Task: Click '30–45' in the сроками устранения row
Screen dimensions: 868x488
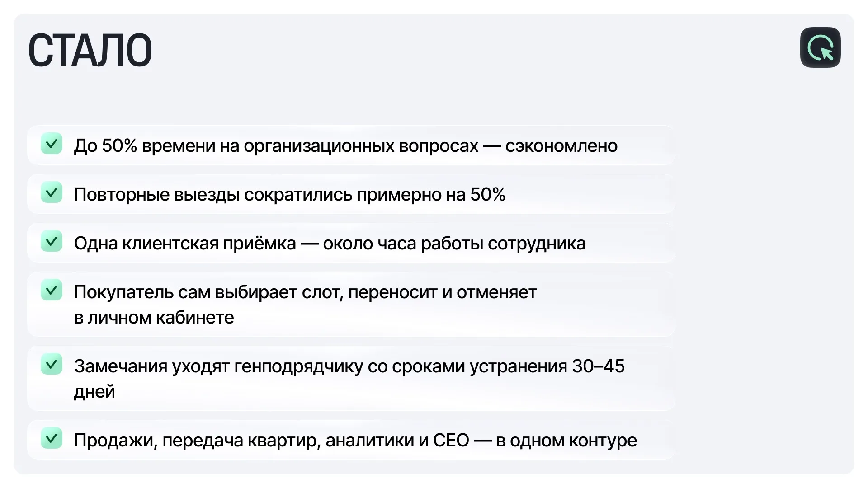Action: tap(598, 366)
